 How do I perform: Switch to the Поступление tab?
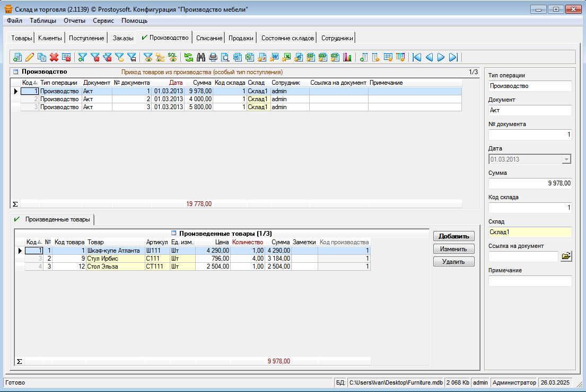coord(86,38)
